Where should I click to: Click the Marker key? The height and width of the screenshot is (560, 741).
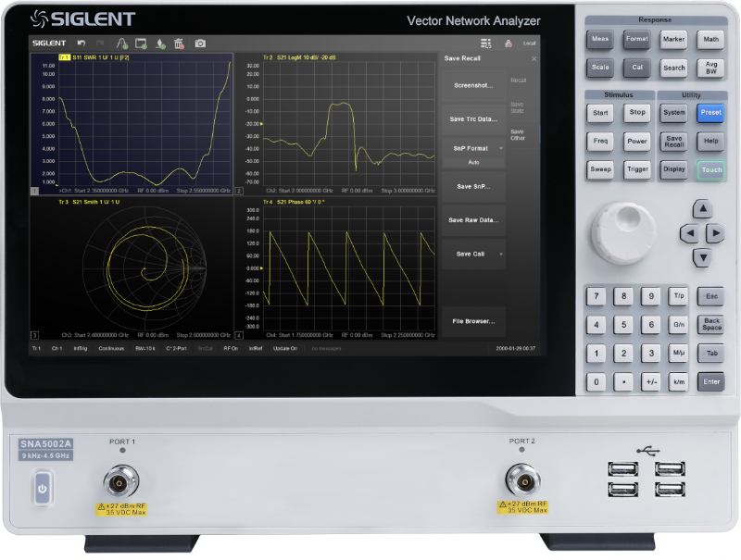pos(674,39)
